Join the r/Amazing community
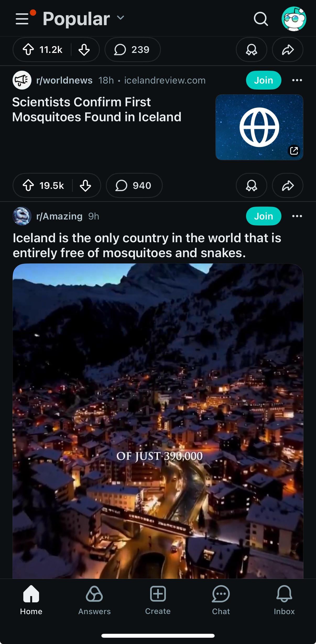 (264, 216)
